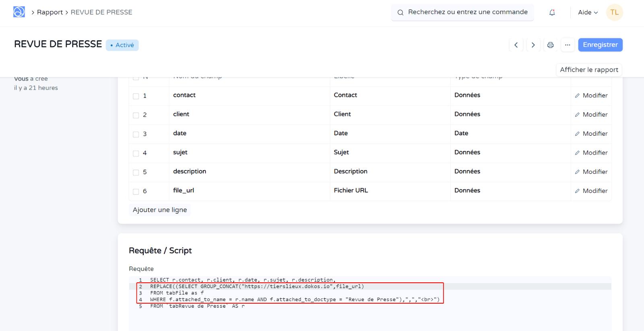Add a row with Ajouter une ligne
Image resolution: width=644 pixels, height=331 pixels.
tap(160, 210)
